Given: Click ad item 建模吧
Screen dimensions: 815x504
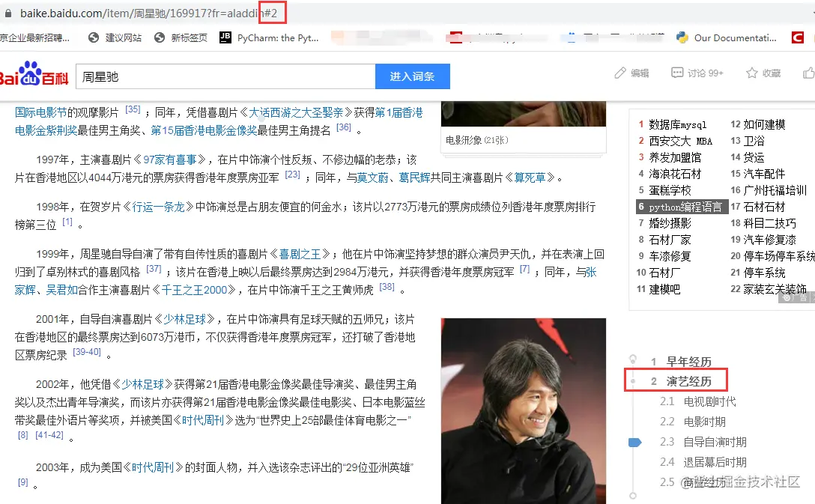Looking at the screenshot, I should coord(664,289).
